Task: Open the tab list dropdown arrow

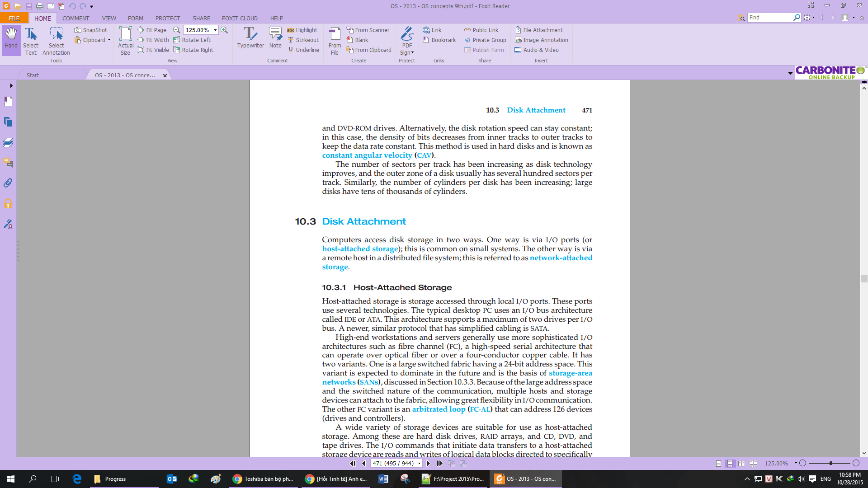Action: [x=790, y=73]
